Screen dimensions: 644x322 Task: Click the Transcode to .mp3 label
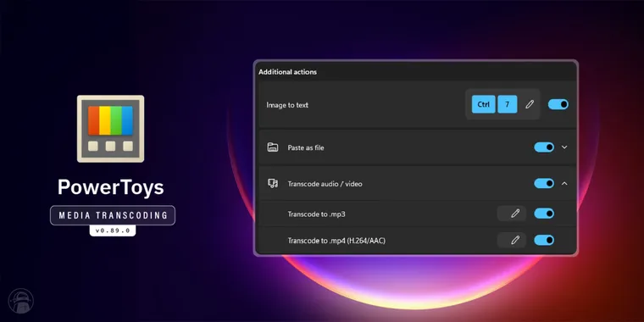coord(316,214)
